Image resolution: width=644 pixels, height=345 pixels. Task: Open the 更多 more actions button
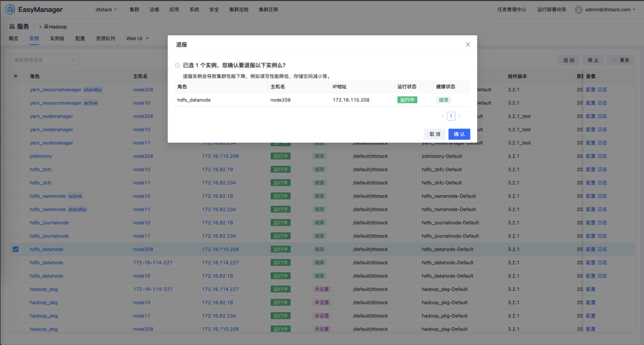coord(621,60)
